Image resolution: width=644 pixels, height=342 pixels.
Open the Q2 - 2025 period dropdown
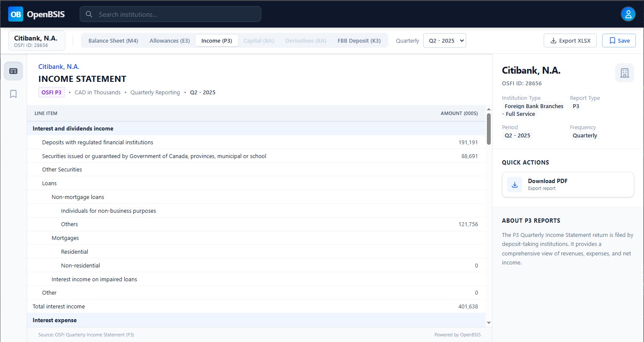point(444,40)
